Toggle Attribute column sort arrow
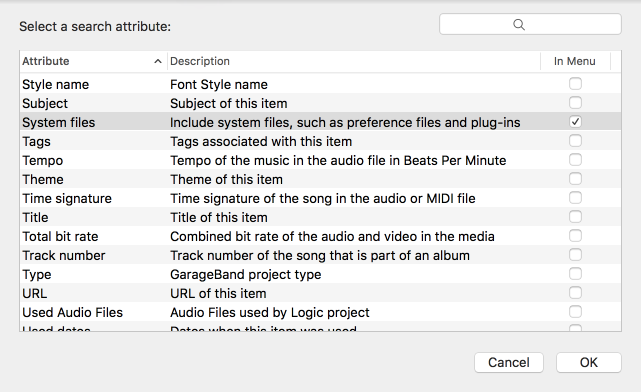The height and width of the screenshot is (392, 641). [x=158, y=61]
